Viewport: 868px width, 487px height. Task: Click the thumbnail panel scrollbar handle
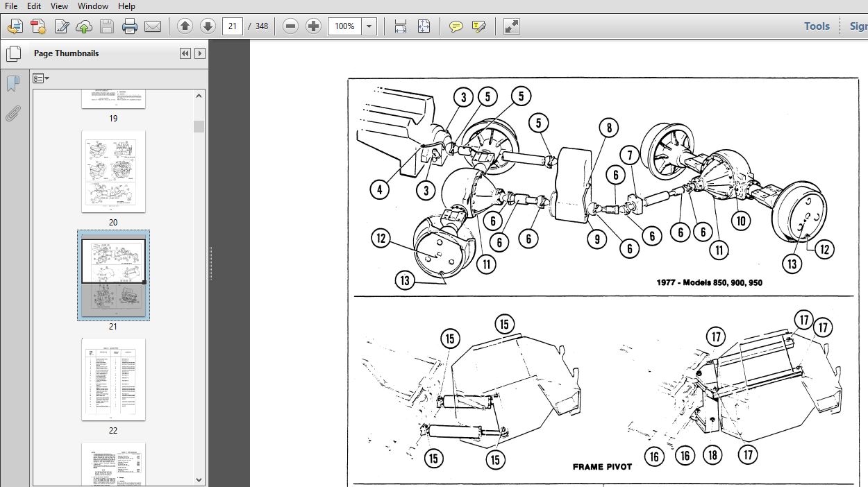(199, 126)
